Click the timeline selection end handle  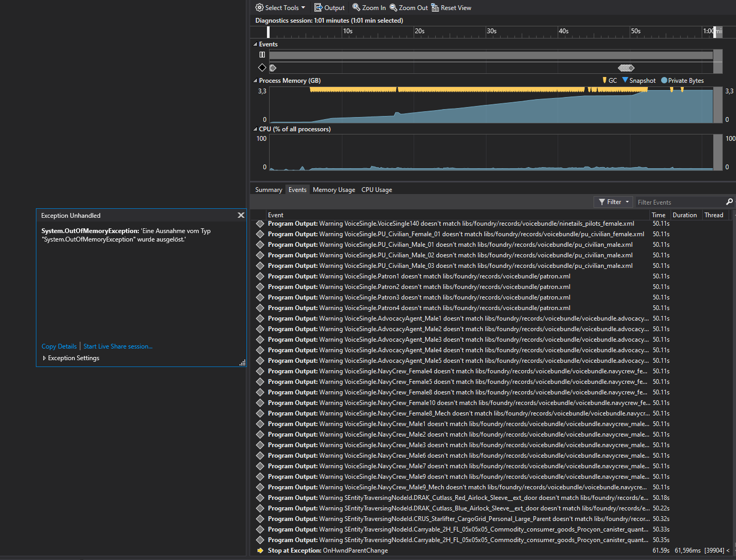(715, 32)
